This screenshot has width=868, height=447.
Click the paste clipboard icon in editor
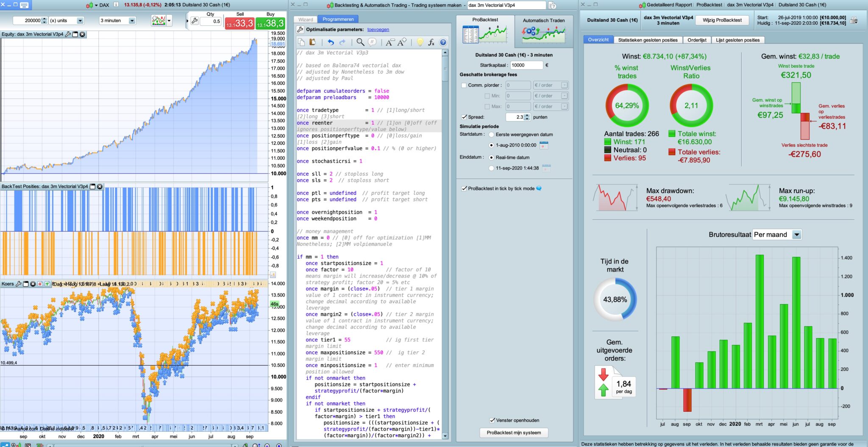[x=312, y=42]
